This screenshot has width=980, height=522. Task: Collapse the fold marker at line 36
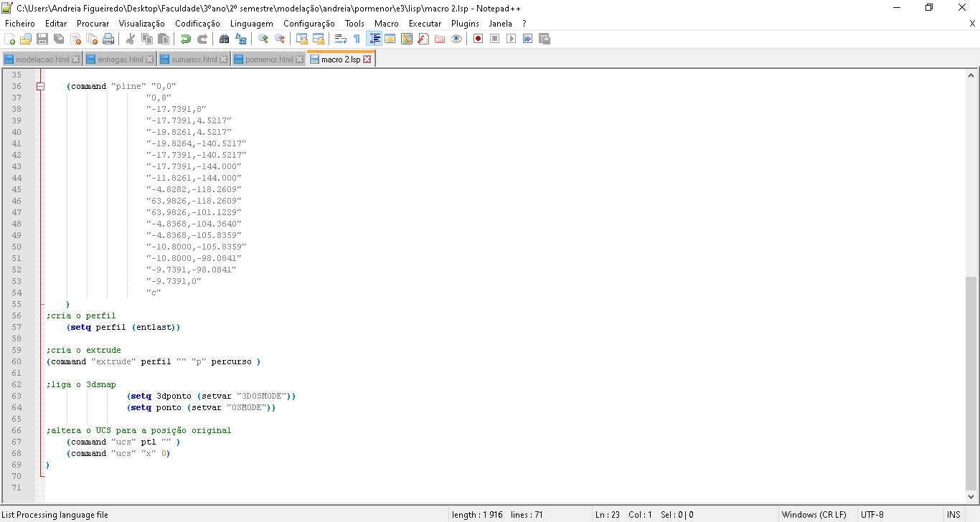(x=40, y=86)
